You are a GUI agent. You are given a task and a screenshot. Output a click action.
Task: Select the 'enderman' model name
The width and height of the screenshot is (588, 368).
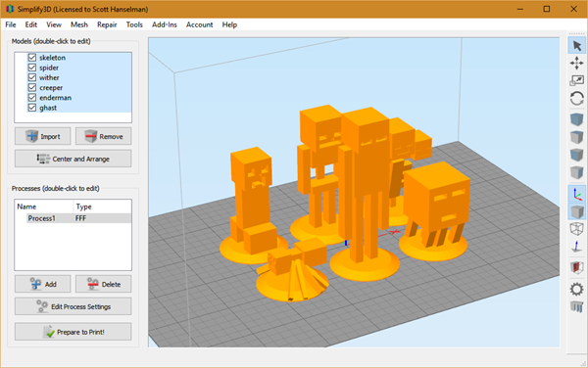[55, 98]
